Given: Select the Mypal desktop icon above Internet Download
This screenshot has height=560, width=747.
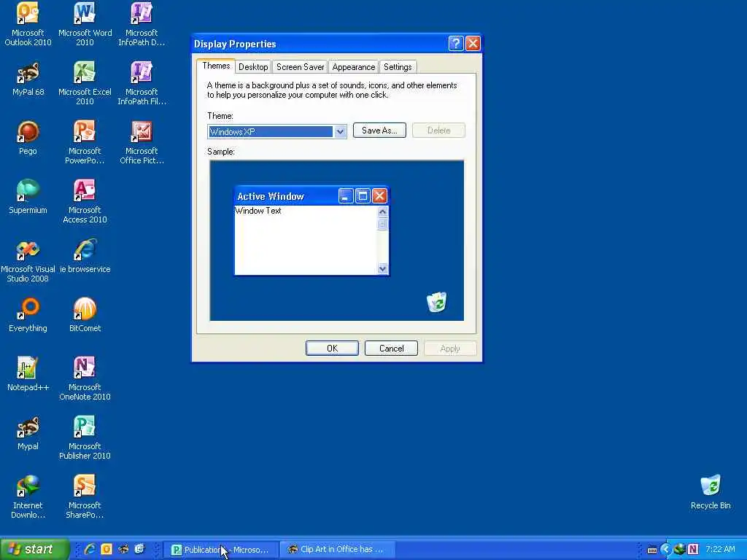Looking at the screenshot, I should tap(28, 433).
